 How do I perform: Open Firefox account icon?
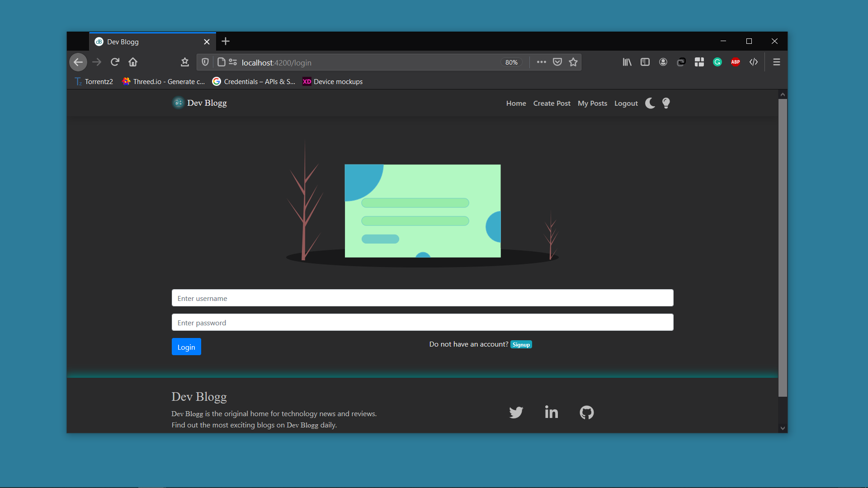point(663,62)
